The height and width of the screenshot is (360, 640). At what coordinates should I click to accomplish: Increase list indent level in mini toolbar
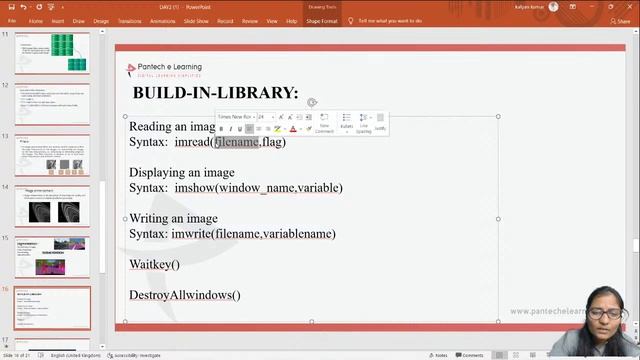(x=309, y=117)
